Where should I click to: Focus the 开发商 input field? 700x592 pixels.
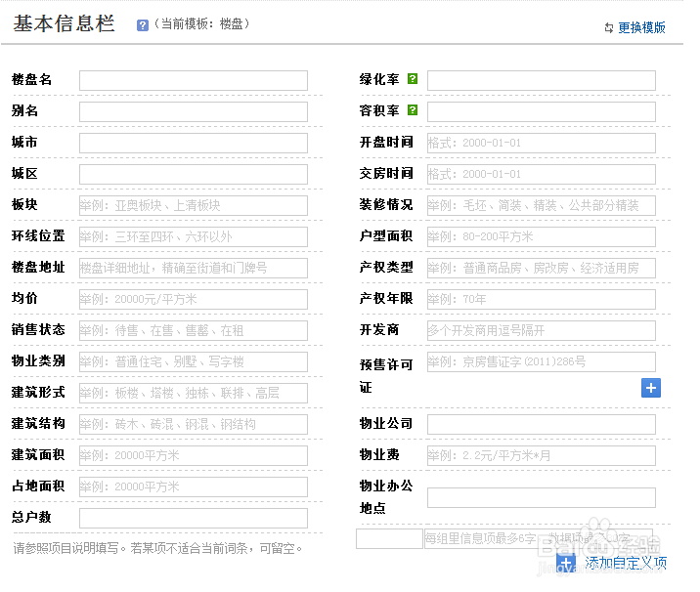pos(541,330)
